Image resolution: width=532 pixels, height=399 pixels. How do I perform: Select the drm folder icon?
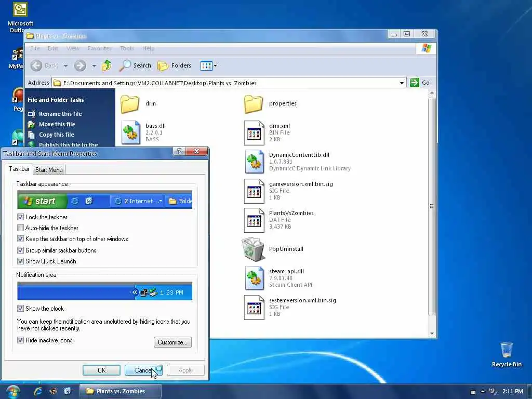point(130,104)
